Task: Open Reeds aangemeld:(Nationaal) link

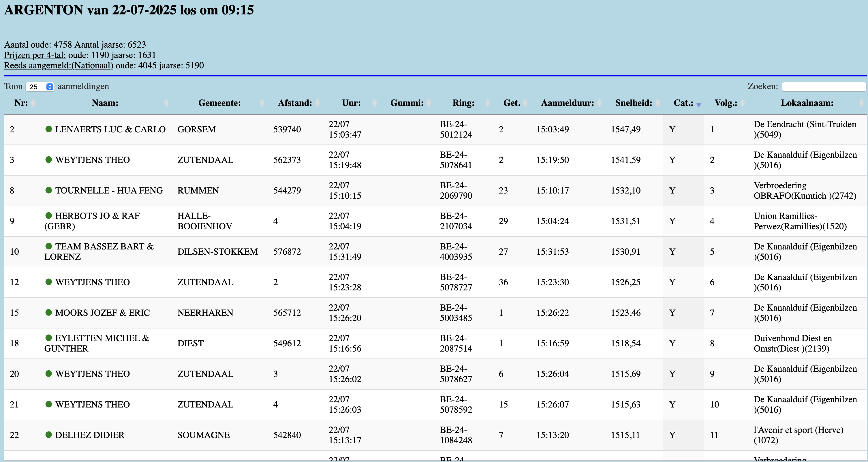Action: [58, 65]
